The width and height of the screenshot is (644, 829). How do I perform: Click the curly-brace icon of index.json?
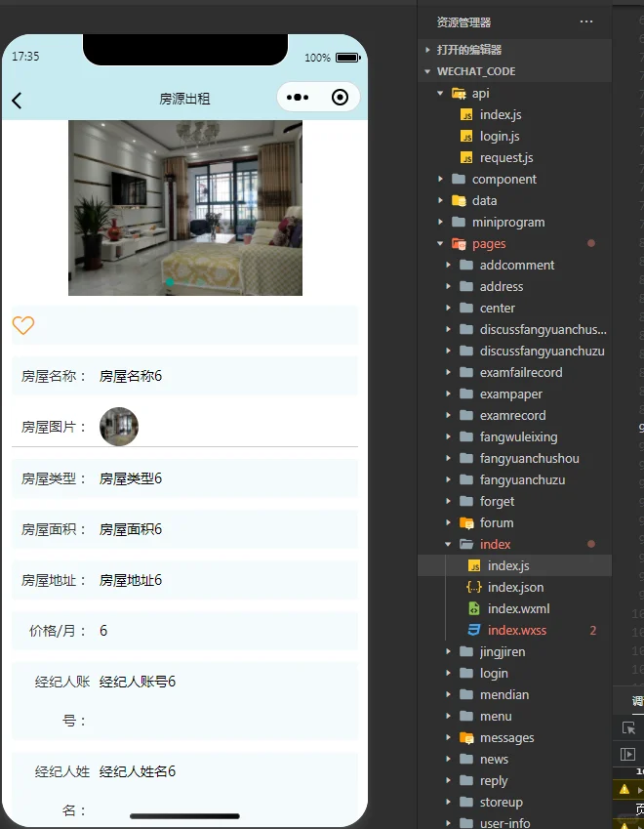pos(474,588)
